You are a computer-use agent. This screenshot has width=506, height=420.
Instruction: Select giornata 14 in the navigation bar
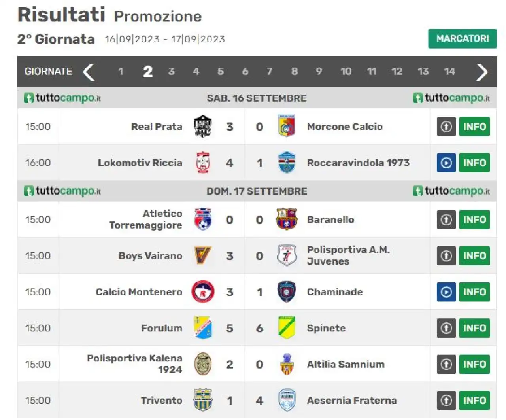(449, 71)
